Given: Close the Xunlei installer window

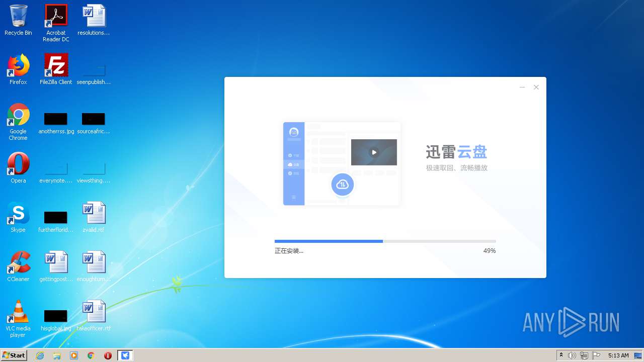Looking at the screenshot, I should click(x=536, y=87).
